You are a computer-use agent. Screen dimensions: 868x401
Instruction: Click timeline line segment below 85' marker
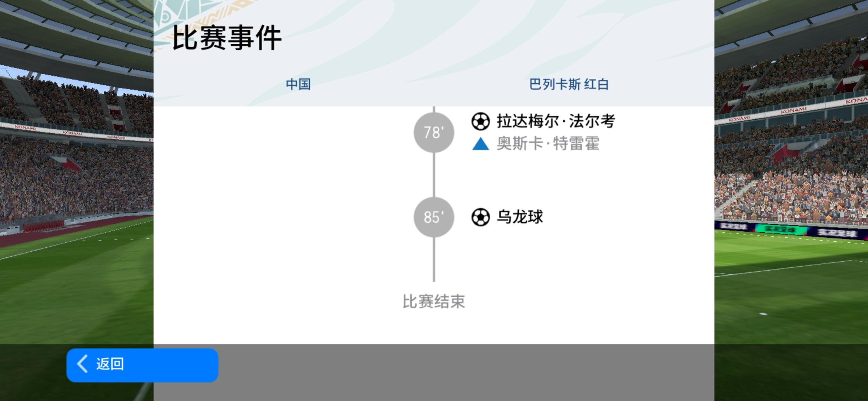pos(434,260)
